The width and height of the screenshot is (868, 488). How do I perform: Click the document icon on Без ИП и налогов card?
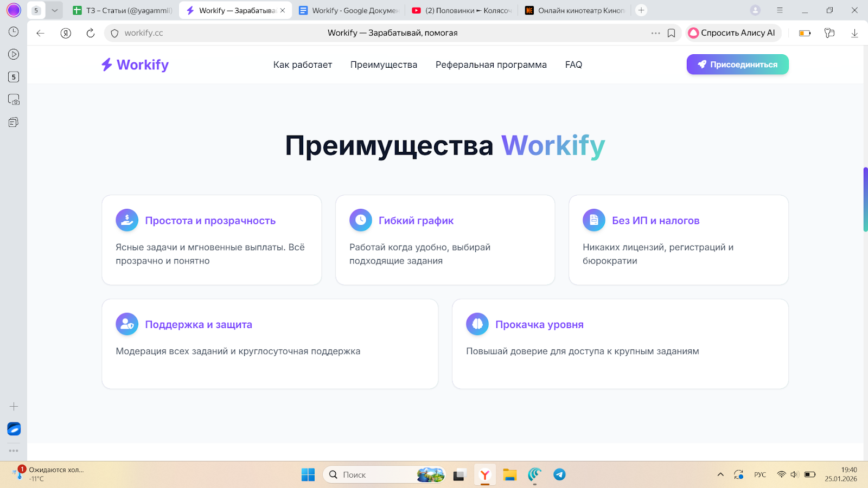593,220
